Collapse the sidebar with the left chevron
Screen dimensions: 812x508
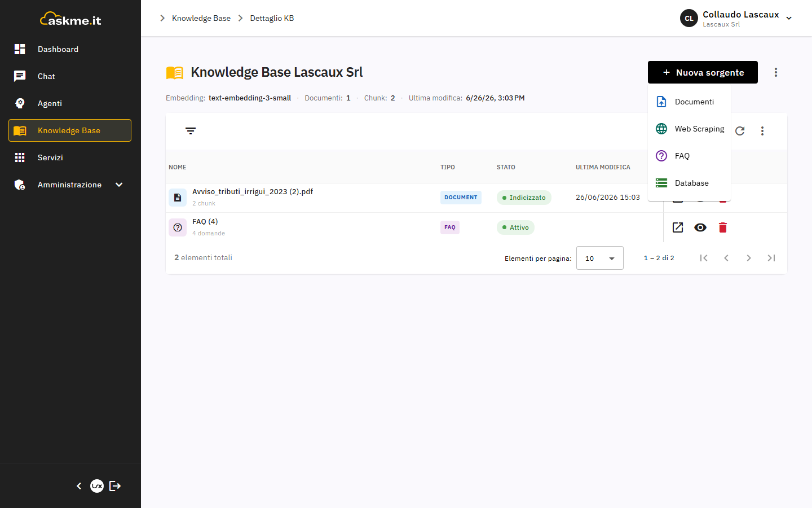click(x=79, y=486)
